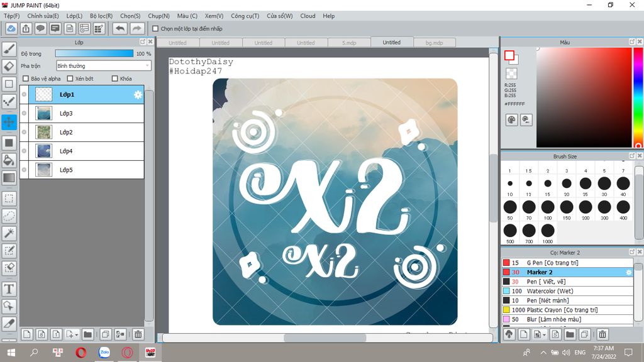Select the Lớp4 layer thumbnail
Image resolution: width=644 pixels, height=362 pixels.
43,151
